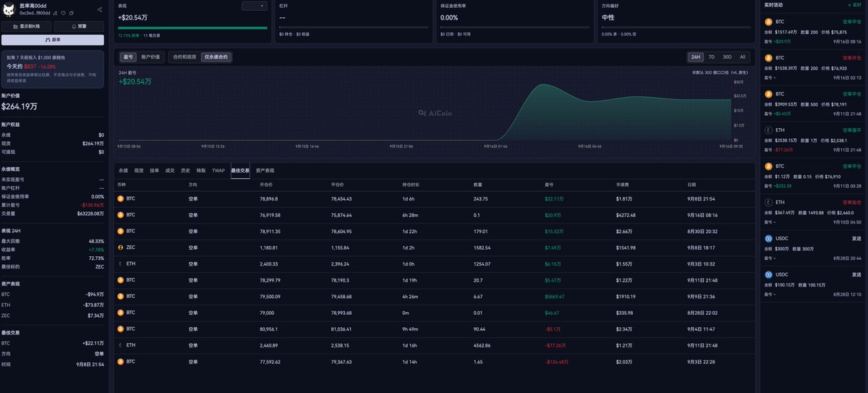Click the 空单加仓 label in the activity feed
The width and height of the screenshot is (868, 393).
852,202
